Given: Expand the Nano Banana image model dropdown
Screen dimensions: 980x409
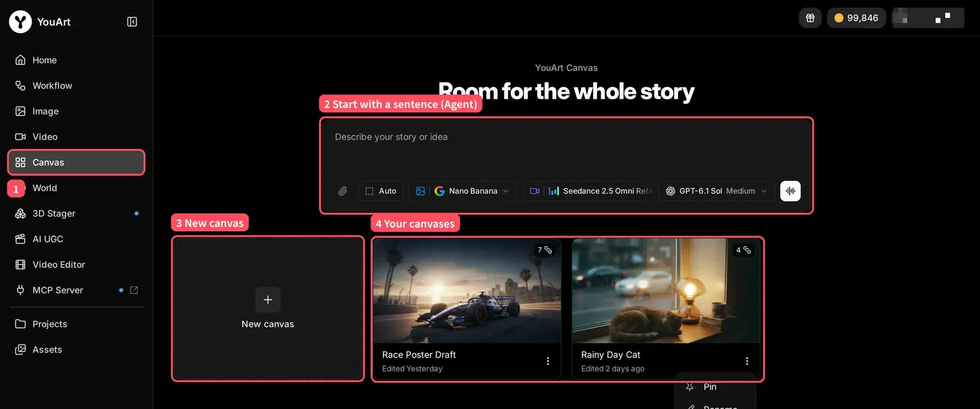Looking at the screenshot, I should pyautogui.click(x=463, y=191).
